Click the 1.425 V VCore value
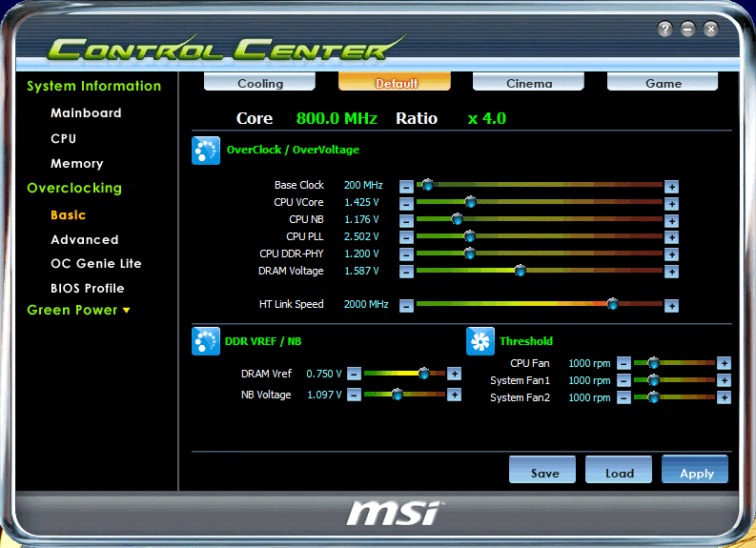Viewport: 756px width, 548px height. pyautogui.click(x=361, y=202)
